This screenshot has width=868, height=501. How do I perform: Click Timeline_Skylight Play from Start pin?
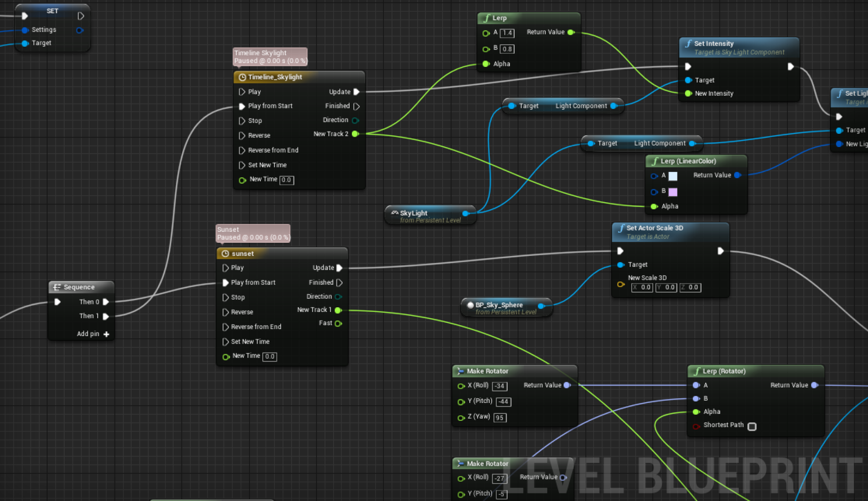coord(242,106)
